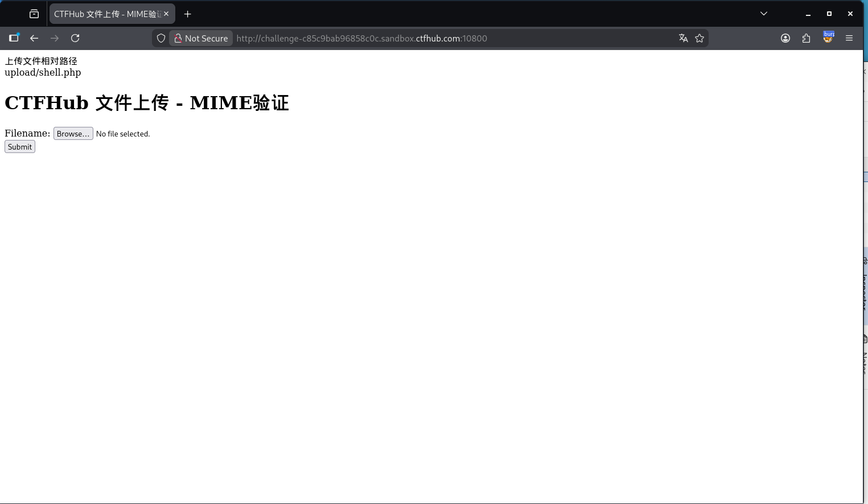868x504 pixels.
Task: Click the CTFHub 文件上传 - MIME验证 heading
Action: point(147,103)
